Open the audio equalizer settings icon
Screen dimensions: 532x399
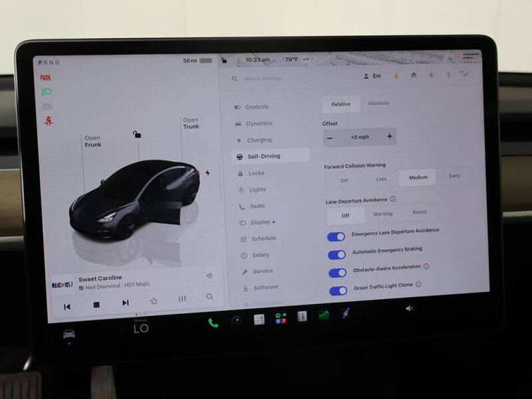(x=182, y=299)
